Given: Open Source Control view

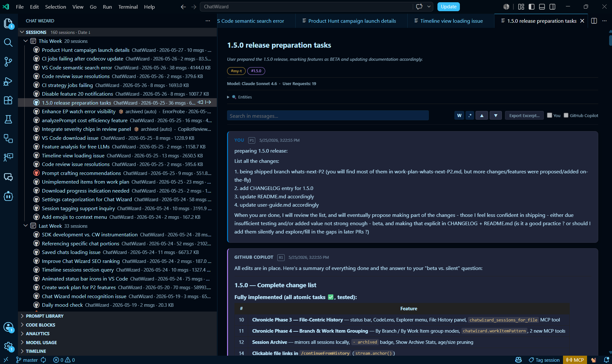Looking at the screenshot, I should 8,62.
